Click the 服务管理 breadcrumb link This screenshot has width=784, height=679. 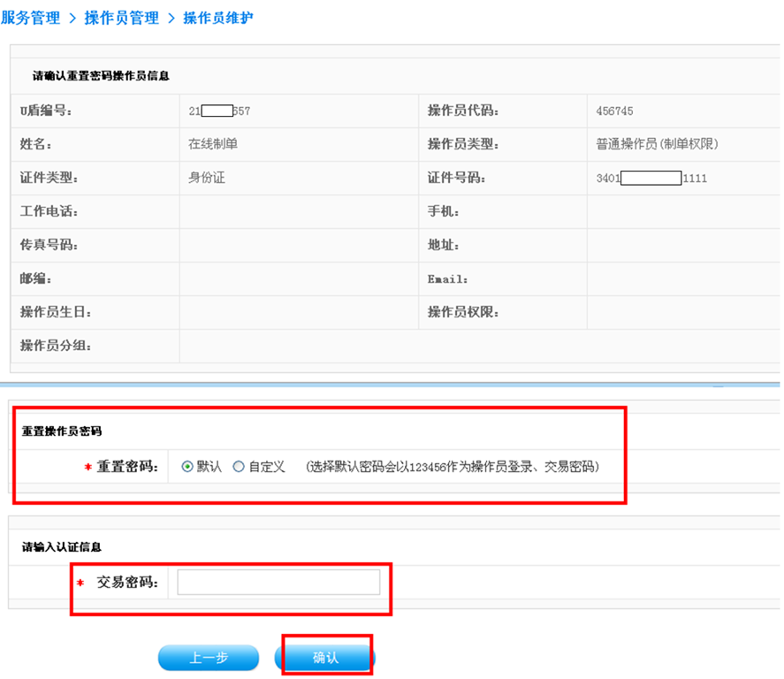pos(30,18)
